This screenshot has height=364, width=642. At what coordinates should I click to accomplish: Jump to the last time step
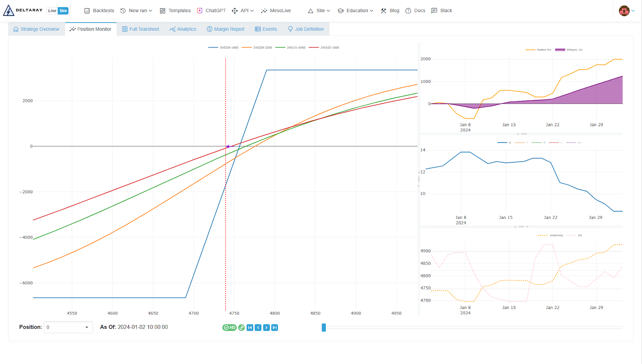[x=275, y=328]
